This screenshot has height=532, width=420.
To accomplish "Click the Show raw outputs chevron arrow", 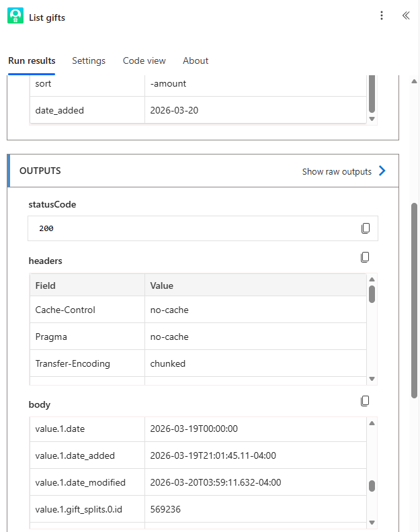I will [x=382, y=171].
